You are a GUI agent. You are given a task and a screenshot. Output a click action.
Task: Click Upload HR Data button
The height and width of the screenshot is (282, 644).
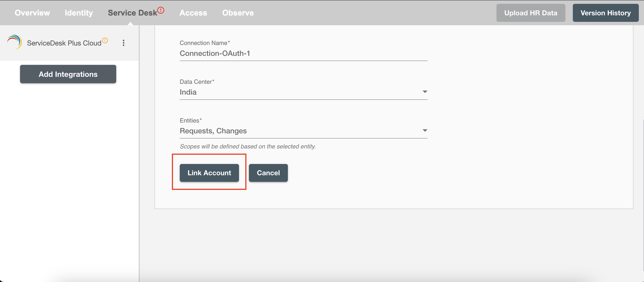click(530, 13)
